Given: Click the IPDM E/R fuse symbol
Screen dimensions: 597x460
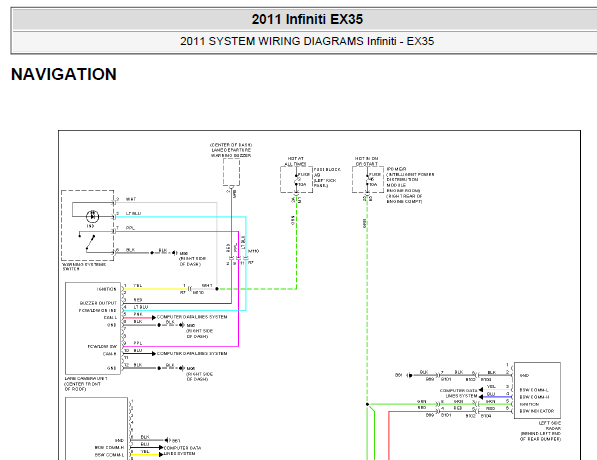Looking at the screenshot, I should (367, 179).
